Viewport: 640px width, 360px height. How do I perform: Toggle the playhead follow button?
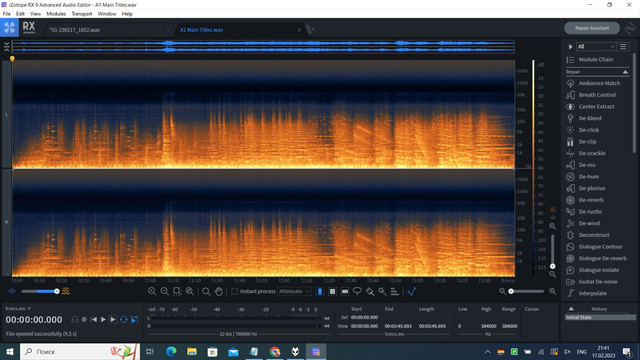click(x=134, y=320)
